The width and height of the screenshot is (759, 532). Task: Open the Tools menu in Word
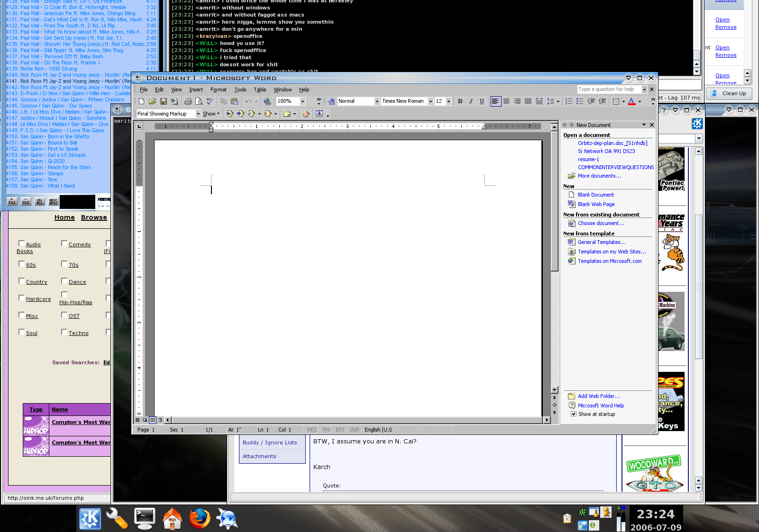(x=240, y=90)
